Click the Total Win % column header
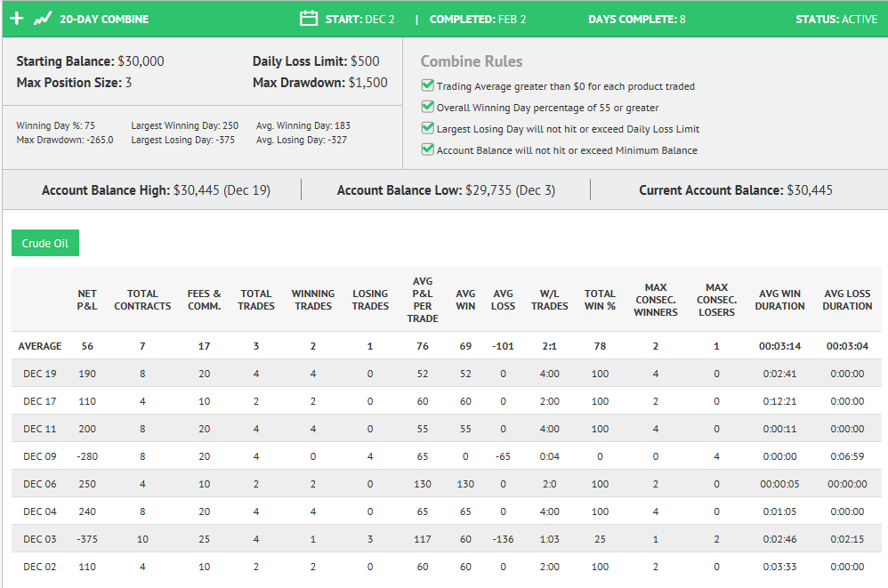 click(600, 300)
